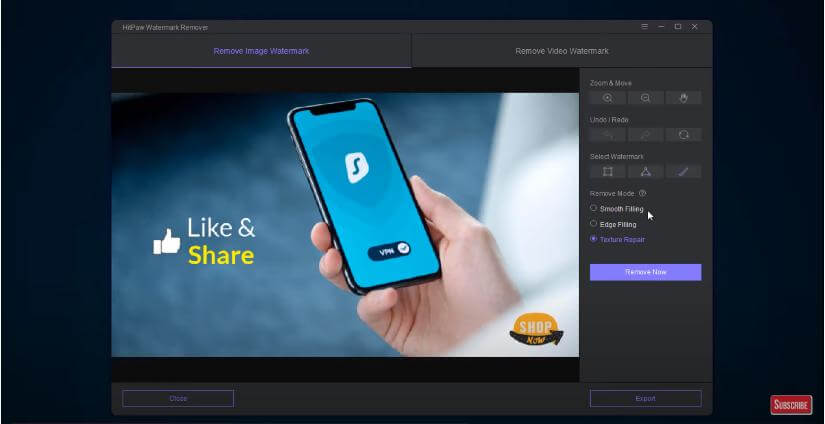Close the HitPaw window with X
This screenshot has height=424, width=825.
pyautogui.click(x=695, y=26)
